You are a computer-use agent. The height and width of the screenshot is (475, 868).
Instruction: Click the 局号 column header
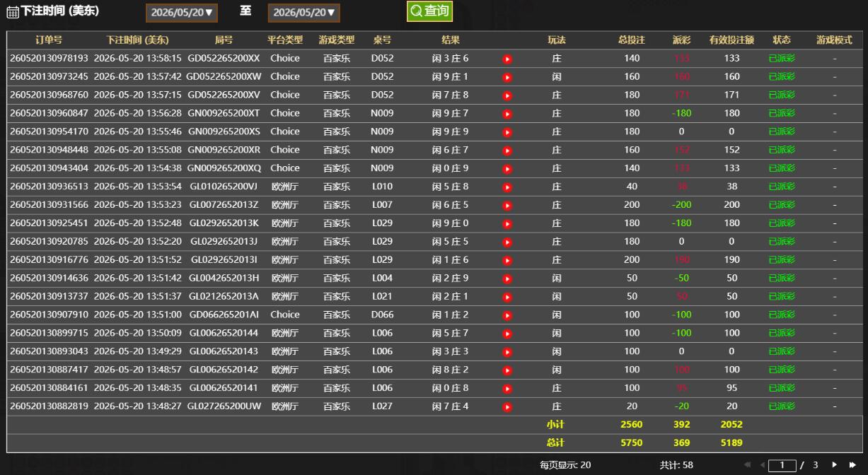tap(224, 40)
